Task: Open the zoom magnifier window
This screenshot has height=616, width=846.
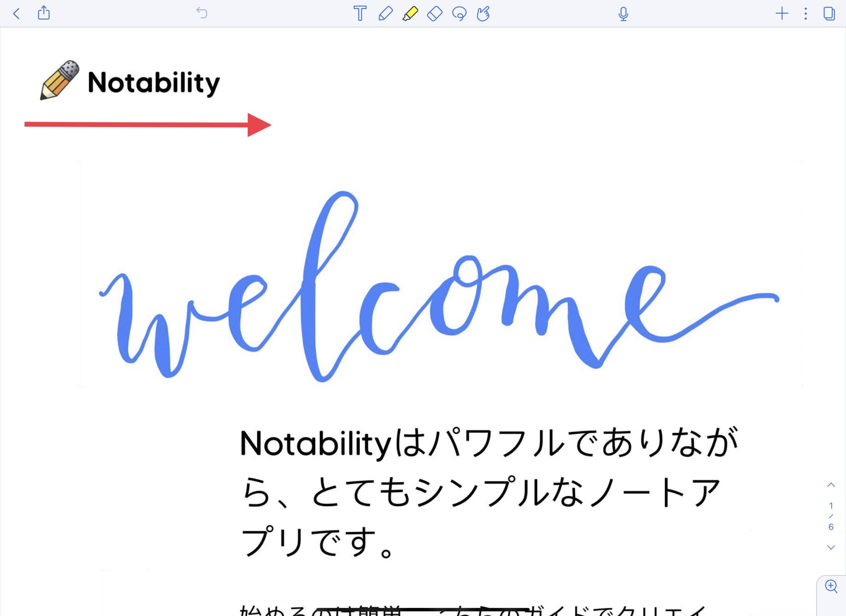Action: pyautogui.click(x=831, y=587)
